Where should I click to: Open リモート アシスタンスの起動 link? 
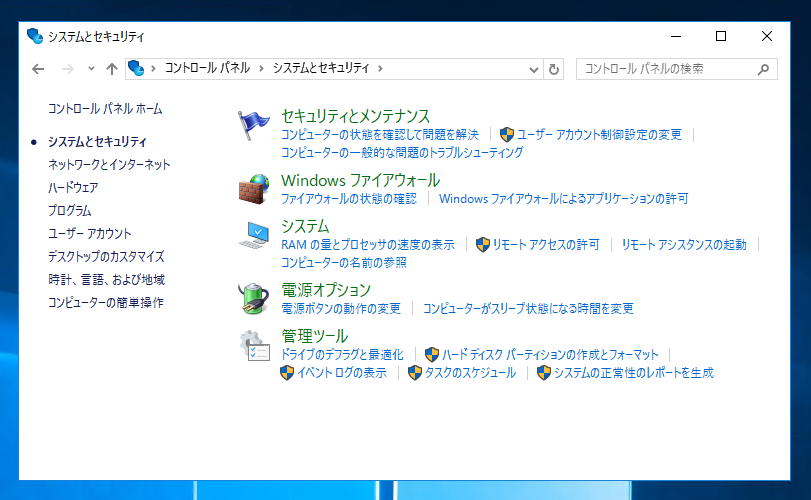click(x=684, y=245)
